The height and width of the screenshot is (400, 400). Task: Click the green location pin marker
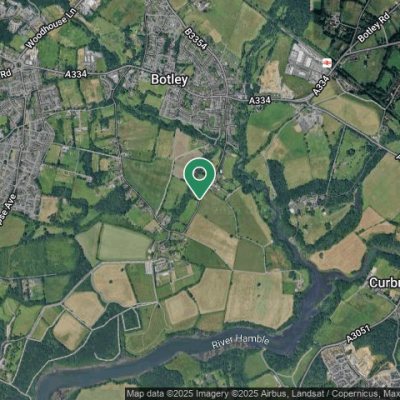tap(199, 179)
